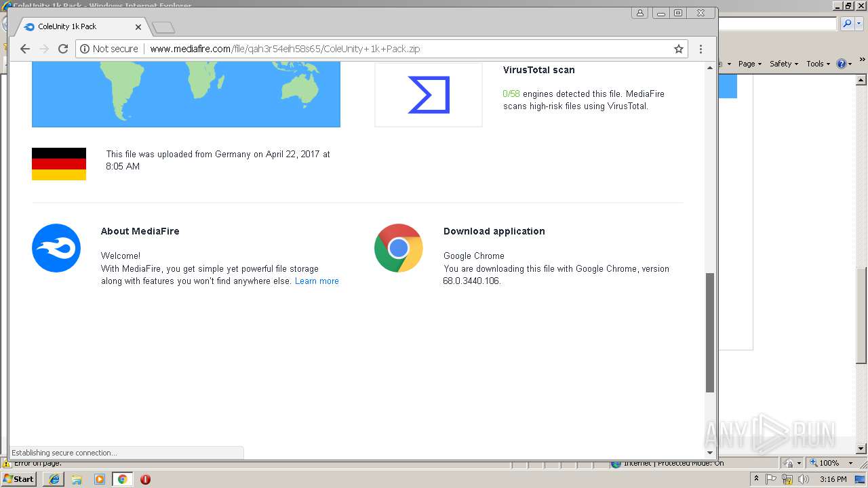The image size is (868, 488).
Task: Open Internet Explorer's Page menu
Action: point(749,64)
